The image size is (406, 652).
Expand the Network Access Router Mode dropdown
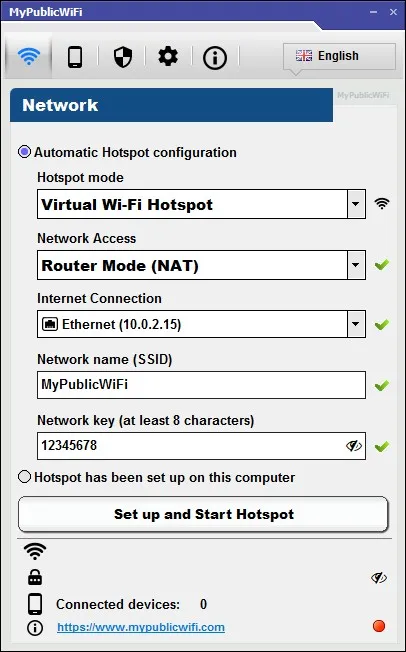202,265
